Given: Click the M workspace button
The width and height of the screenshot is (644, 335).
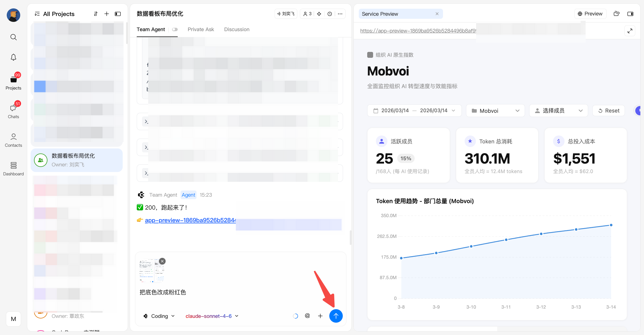Looking at the screenshot, I should click(13, 319).
